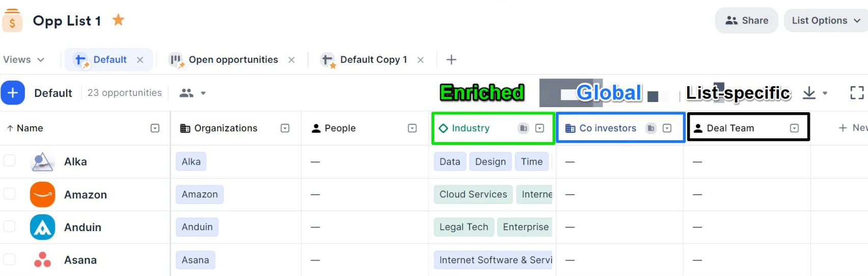Screen dimensions: 868x276
Task: Open the Alka opportunity name
Action: pos(75,162)
